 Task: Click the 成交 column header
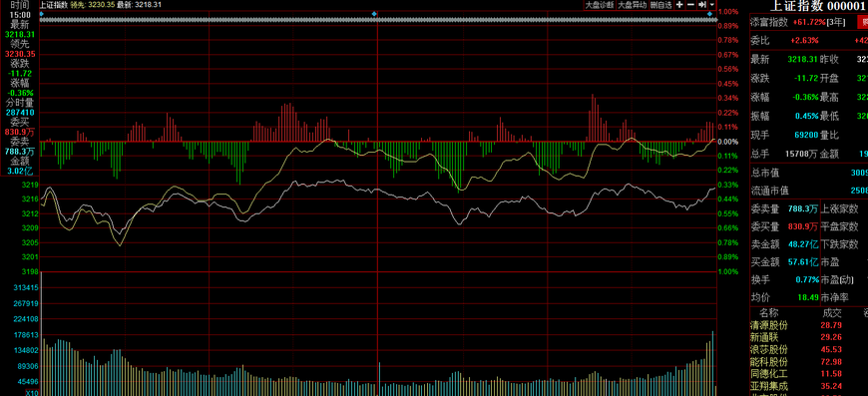(832, 313)
